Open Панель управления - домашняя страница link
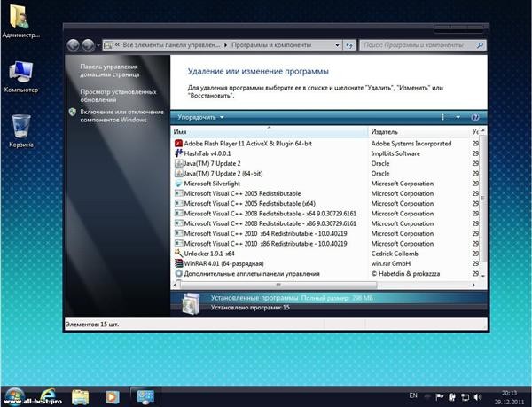Image resolution: width=532 pixels, height=407 pixels. pyautogui.click(x=111, y=71)
